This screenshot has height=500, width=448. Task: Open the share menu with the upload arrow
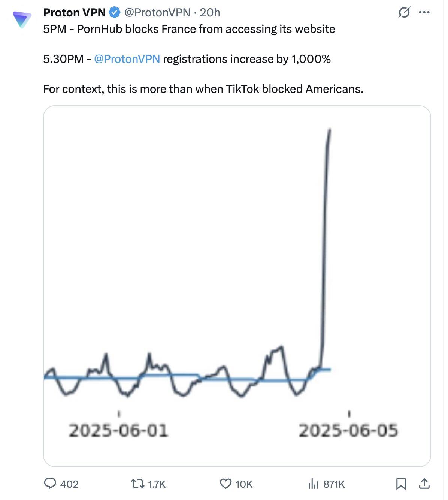(424, 484)
